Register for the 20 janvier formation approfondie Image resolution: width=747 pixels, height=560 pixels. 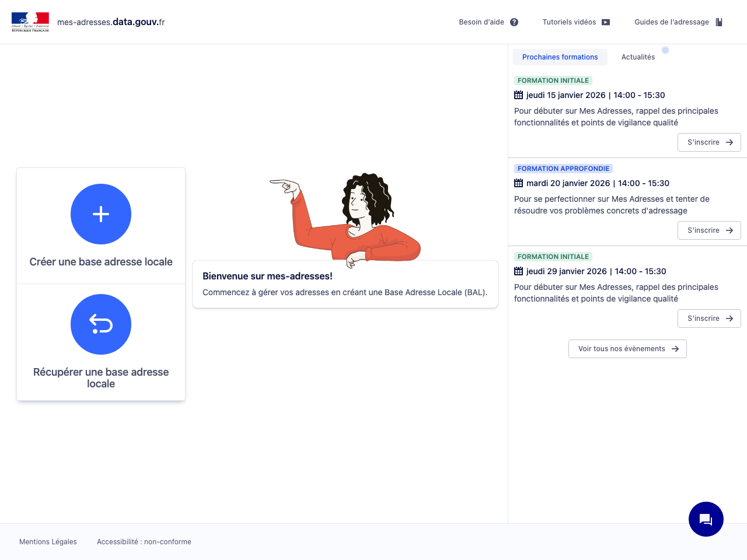tap(709, 230)
